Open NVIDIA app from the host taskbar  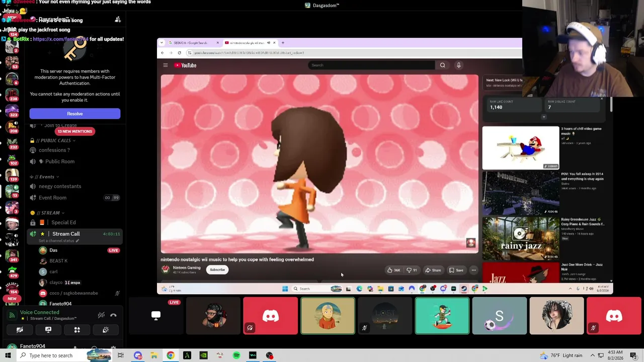(203, 355)
